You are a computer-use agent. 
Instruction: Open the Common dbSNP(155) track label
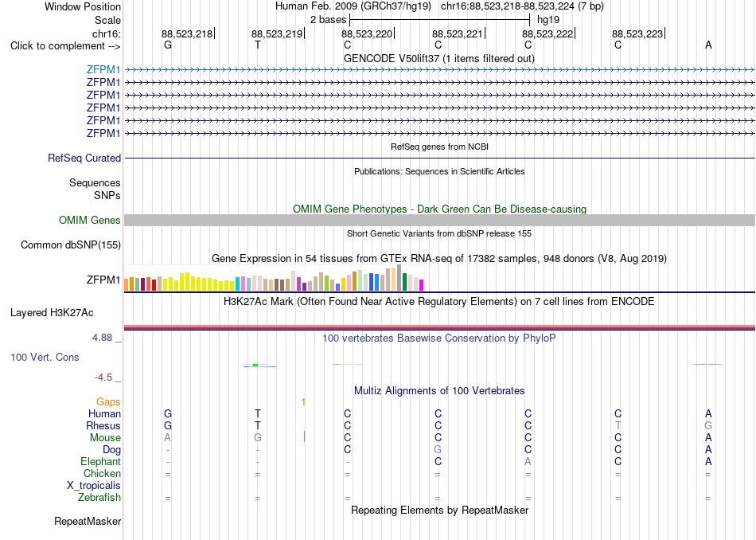coord(70,245)
